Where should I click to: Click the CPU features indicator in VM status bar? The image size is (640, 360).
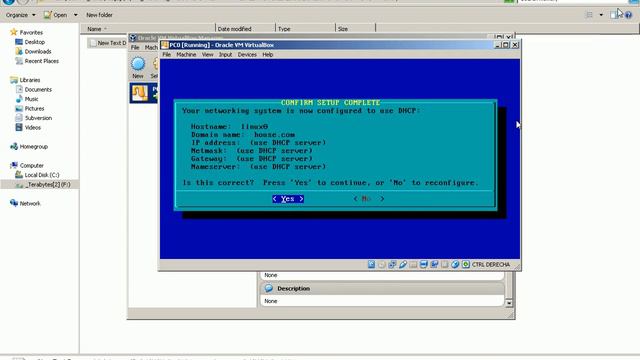[x=444, y=264]
